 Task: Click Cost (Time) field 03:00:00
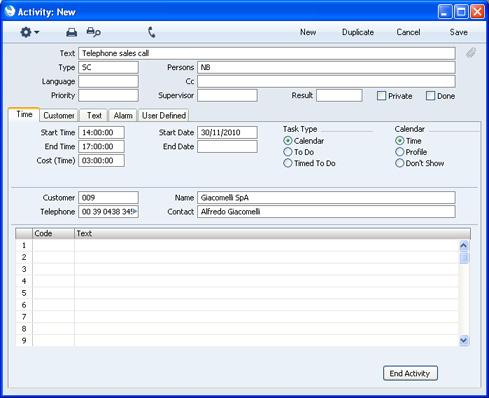tap(101, 160)
